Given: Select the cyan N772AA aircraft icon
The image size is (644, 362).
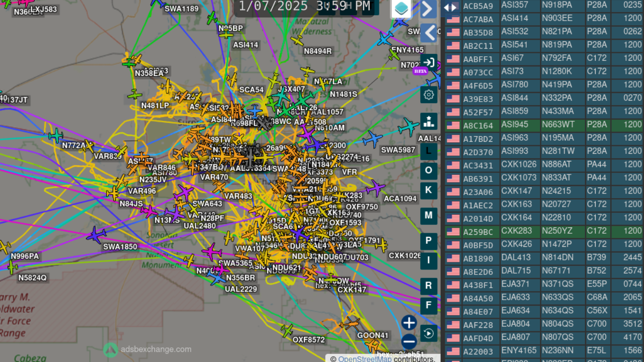Looking at the screenshot, I should coord(55,135).
